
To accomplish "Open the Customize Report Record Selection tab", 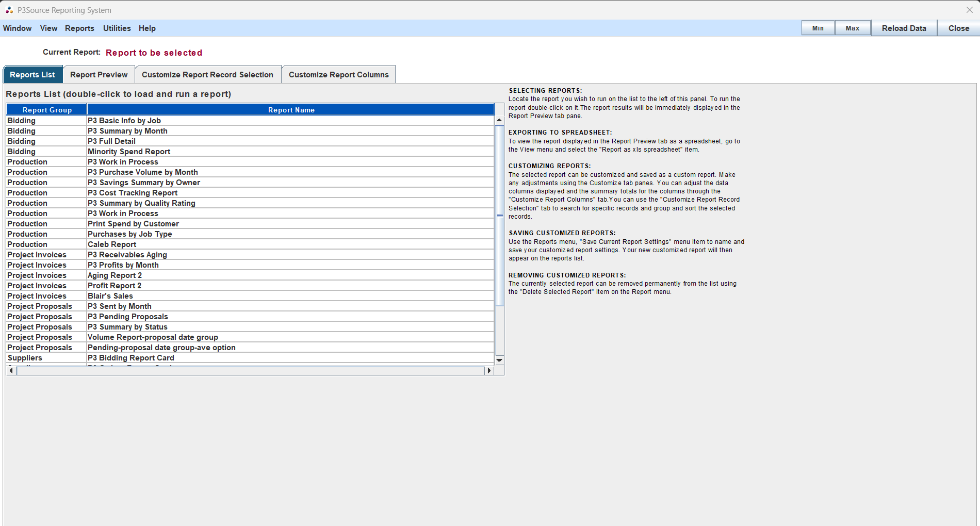I will pos(208,74).
